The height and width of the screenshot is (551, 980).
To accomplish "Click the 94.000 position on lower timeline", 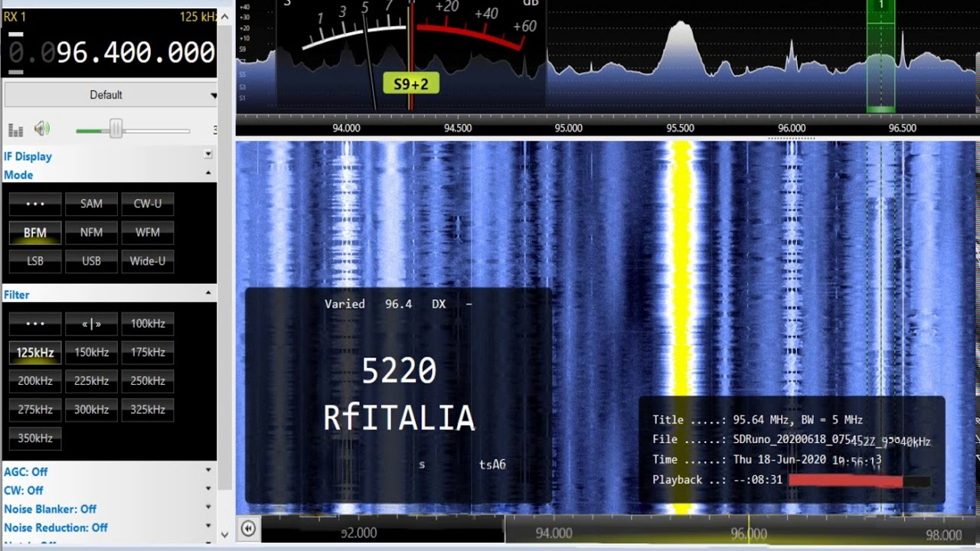I will point(554,534).
